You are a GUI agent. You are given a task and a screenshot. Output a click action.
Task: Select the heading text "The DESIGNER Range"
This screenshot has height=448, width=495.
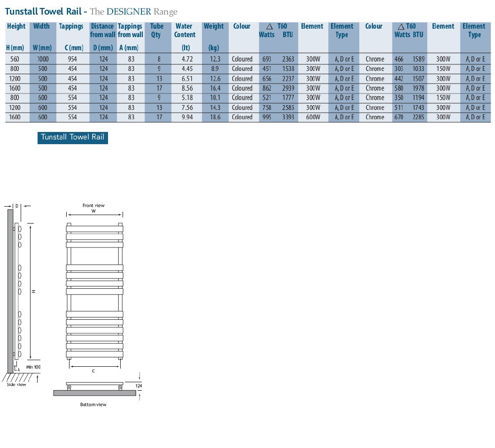coord(133,12)
